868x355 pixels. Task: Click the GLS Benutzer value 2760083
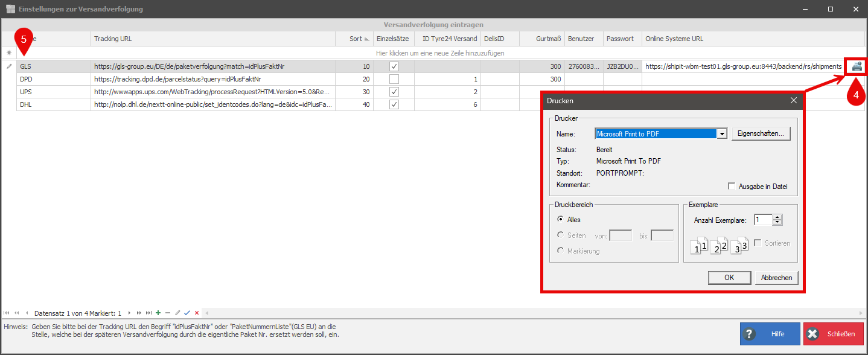coord(584,66)
